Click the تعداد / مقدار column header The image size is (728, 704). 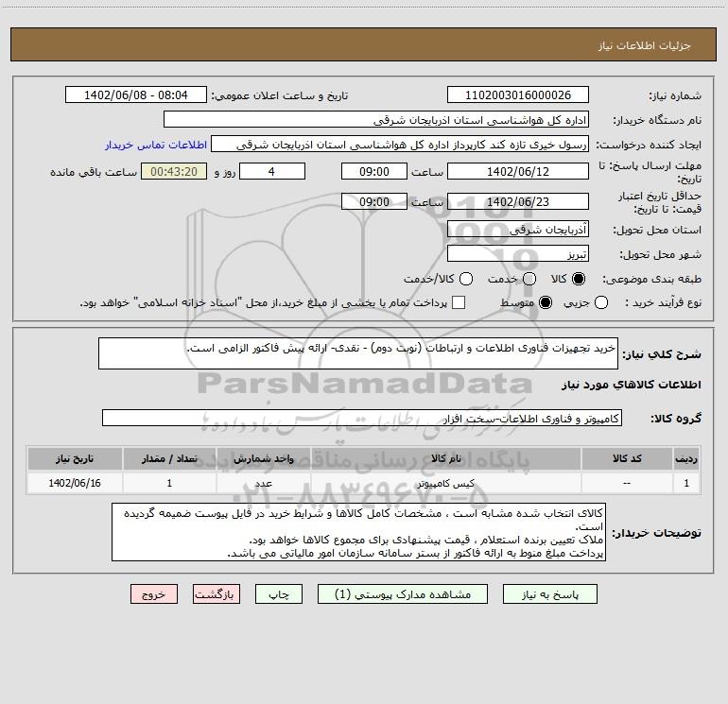(169, 458)
